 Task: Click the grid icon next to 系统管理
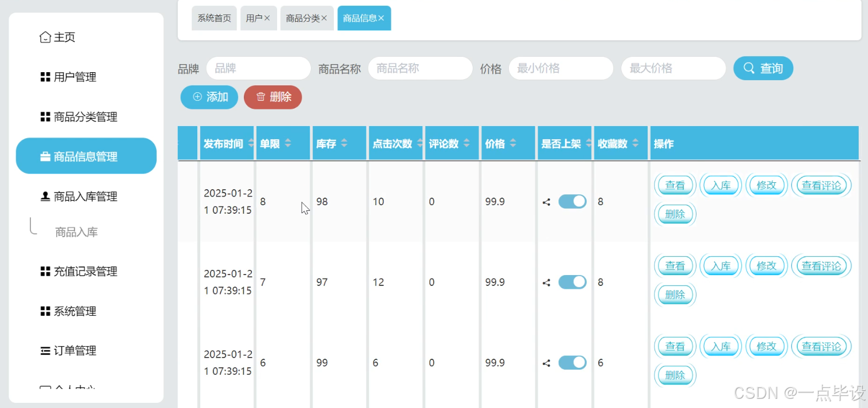coord(45,311)
